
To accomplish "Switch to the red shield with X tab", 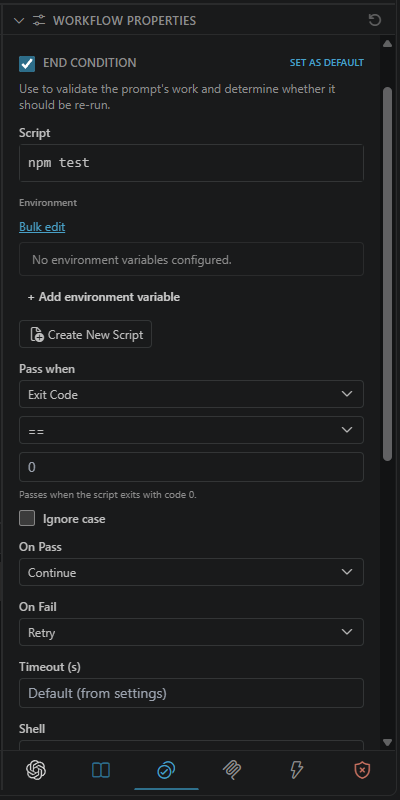I will click(362, 770).
